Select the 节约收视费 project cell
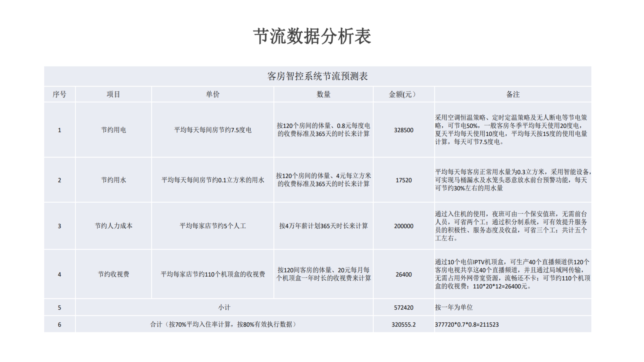This screenshot has width=644, height=362. point(113,274)
